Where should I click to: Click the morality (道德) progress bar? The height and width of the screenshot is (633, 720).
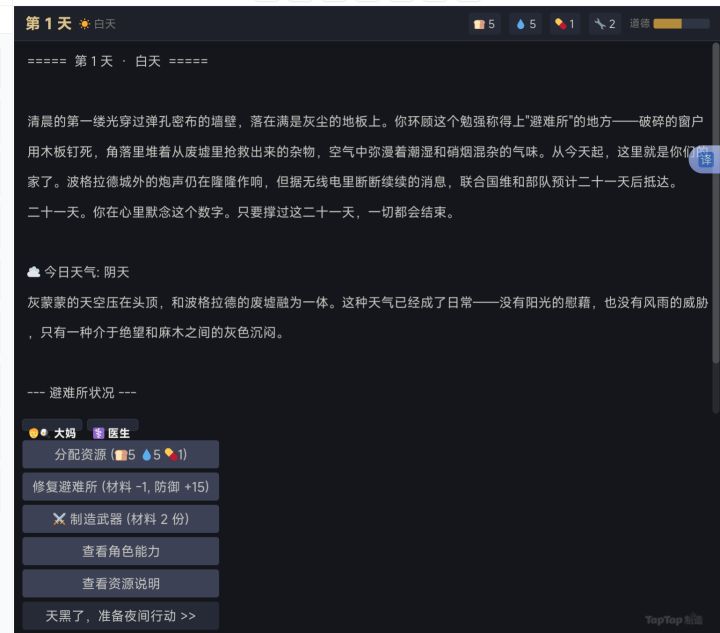coord(681,24)
